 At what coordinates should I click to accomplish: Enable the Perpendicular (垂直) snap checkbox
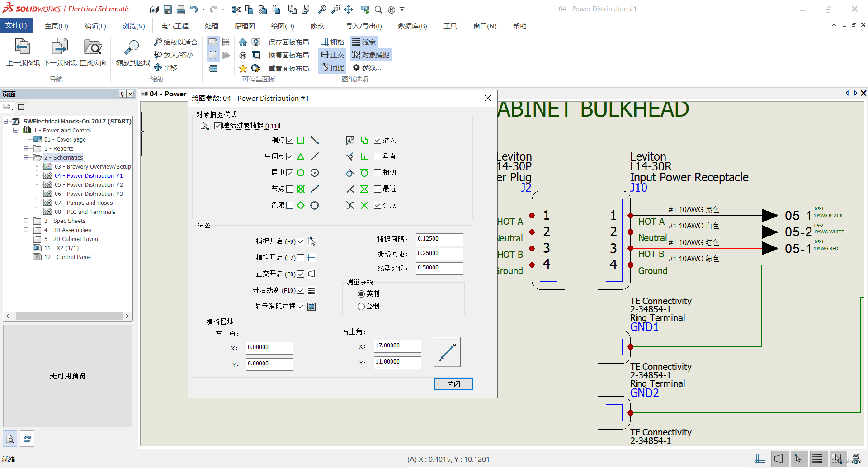[x=377, y=156]
